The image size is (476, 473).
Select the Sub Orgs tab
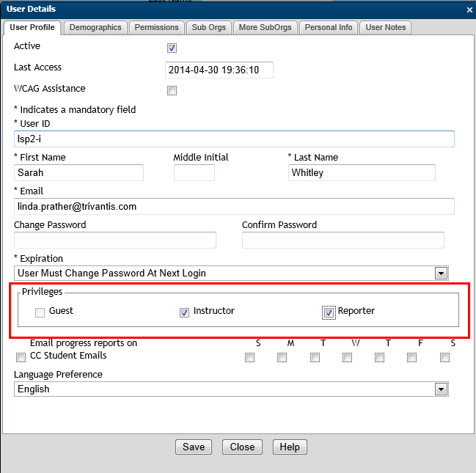pyautogui.click(x=209, y=28)
